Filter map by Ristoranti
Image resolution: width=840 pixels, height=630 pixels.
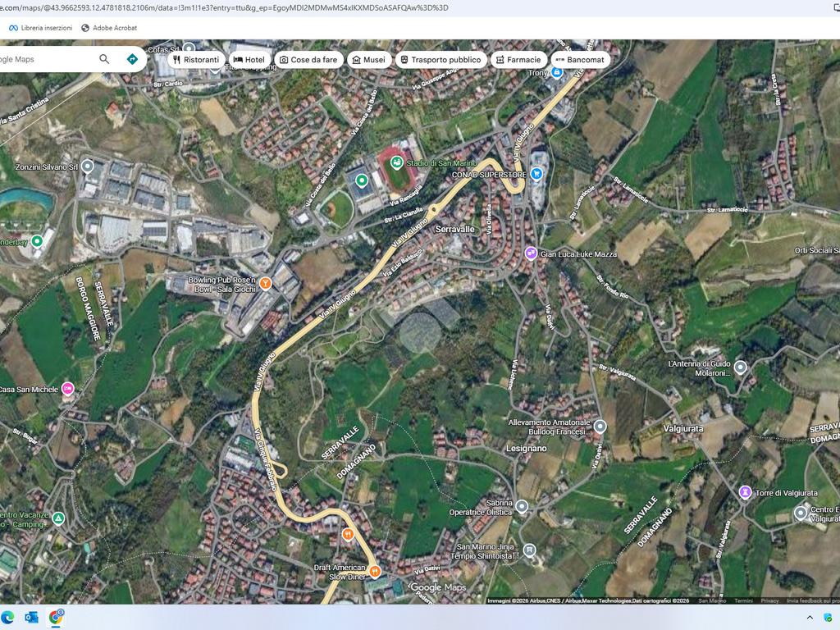(x=196, y=60)
